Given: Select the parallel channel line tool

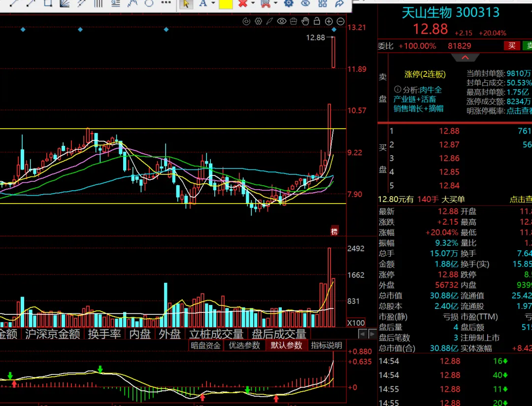Looking at the screenshot, I should (81, 3).
